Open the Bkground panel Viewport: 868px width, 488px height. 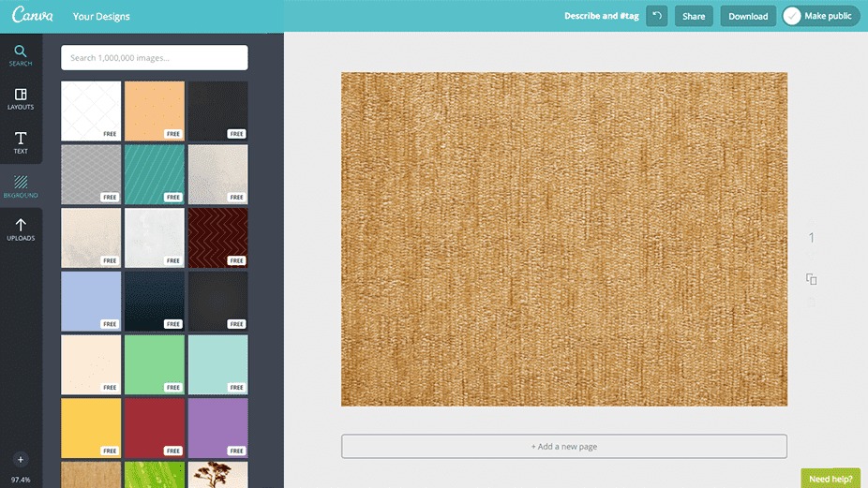click(x=21, y=186)
